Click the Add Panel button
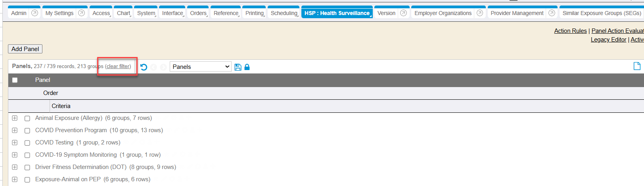This screenshot has height=186, width=644. [25, 49]
